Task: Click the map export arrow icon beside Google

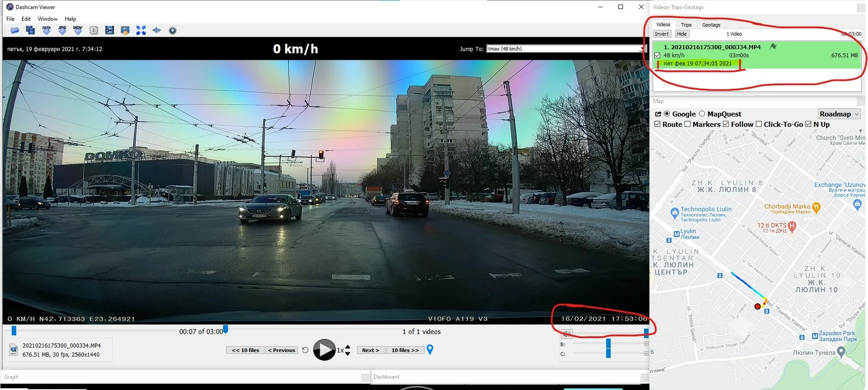Action: click(x=658, y=114)
